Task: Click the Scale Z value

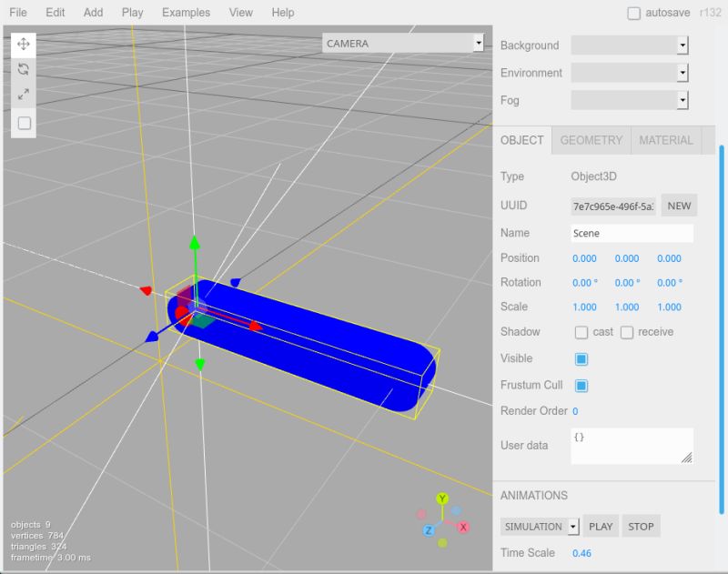Action: click(669, 307)
